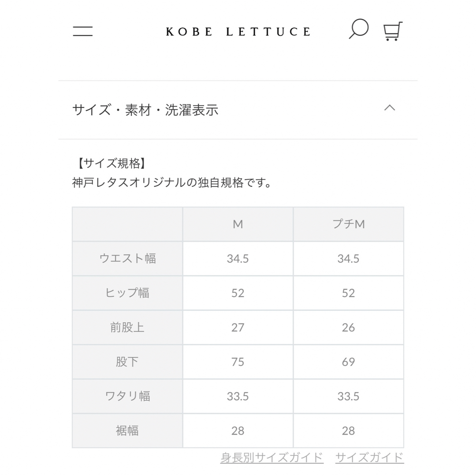476x476 pixels.
Task: Open the サイズガイド link
Action: point(369,457)
